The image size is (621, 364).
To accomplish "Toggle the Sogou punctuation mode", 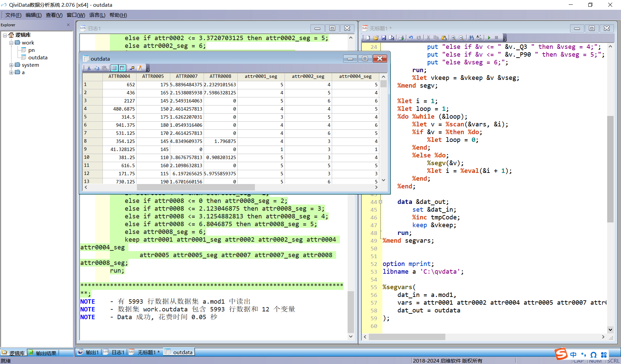I will 584,355.
